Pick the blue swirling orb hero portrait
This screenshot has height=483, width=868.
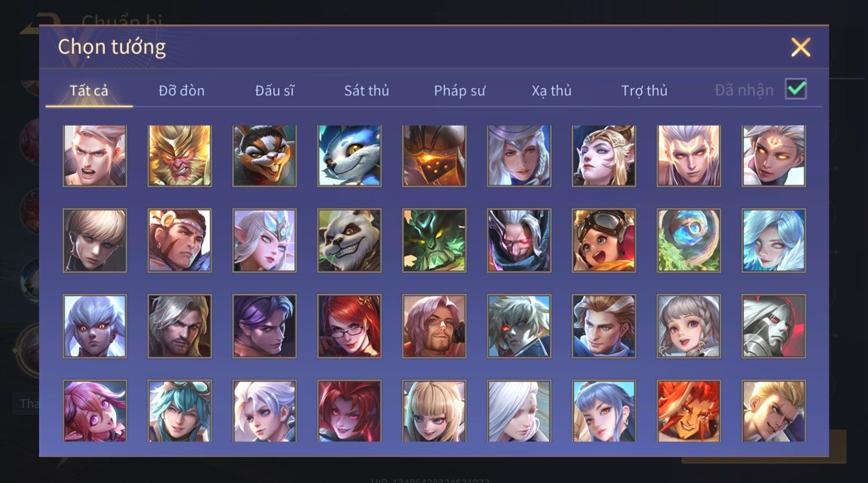pos(689,240)
